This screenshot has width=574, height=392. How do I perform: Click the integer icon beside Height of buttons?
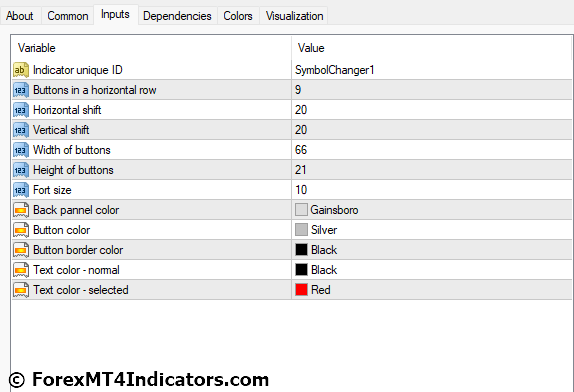(x=20, y=170)
